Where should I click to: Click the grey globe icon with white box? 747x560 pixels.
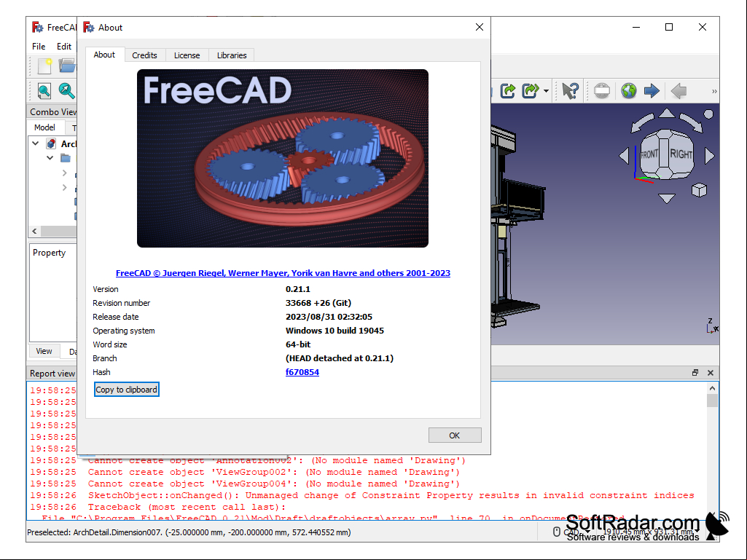point(602,90)
